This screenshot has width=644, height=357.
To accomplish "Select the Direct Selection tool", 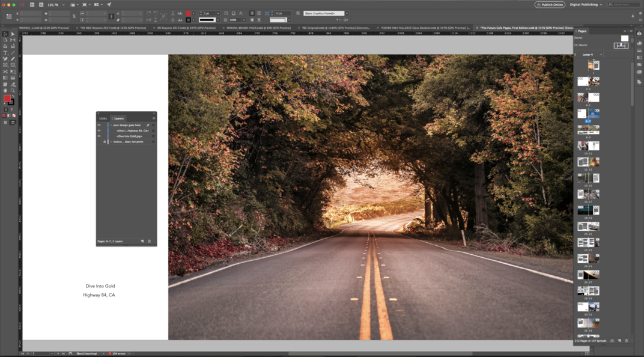I will pyautogui.click(x=13, y=34).
